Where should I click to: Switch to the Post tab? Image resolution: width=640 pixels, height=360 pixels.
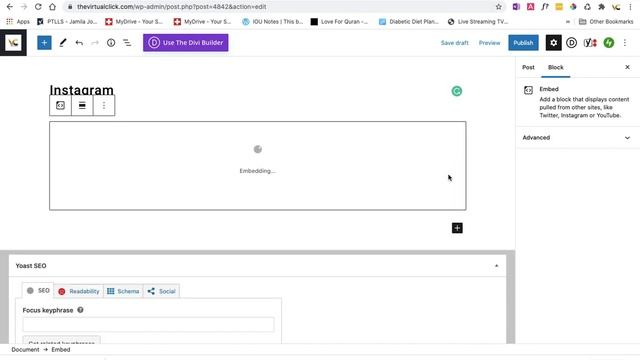(x=528, y=67)
